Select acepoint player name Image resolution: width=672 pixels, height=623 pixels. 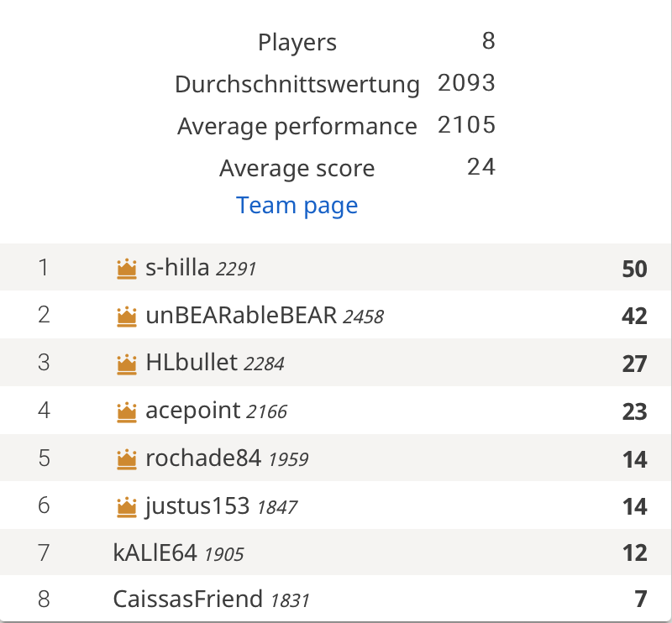193,411
